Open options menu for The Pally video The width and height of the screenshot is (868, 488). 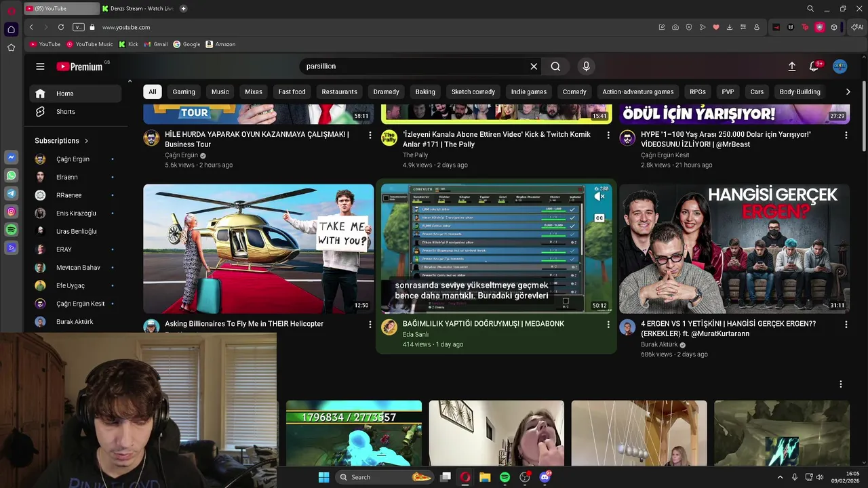coord(608,136)
